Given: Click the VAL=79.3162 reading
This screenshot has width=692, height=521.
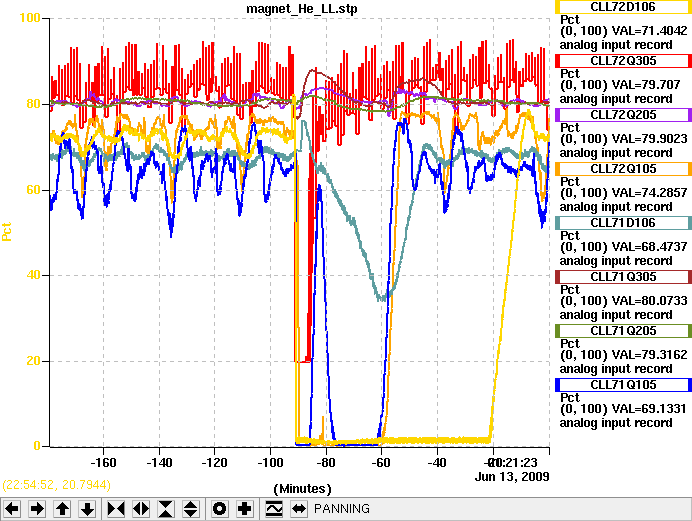Looking at the screenshot, I should click(649, 355).
